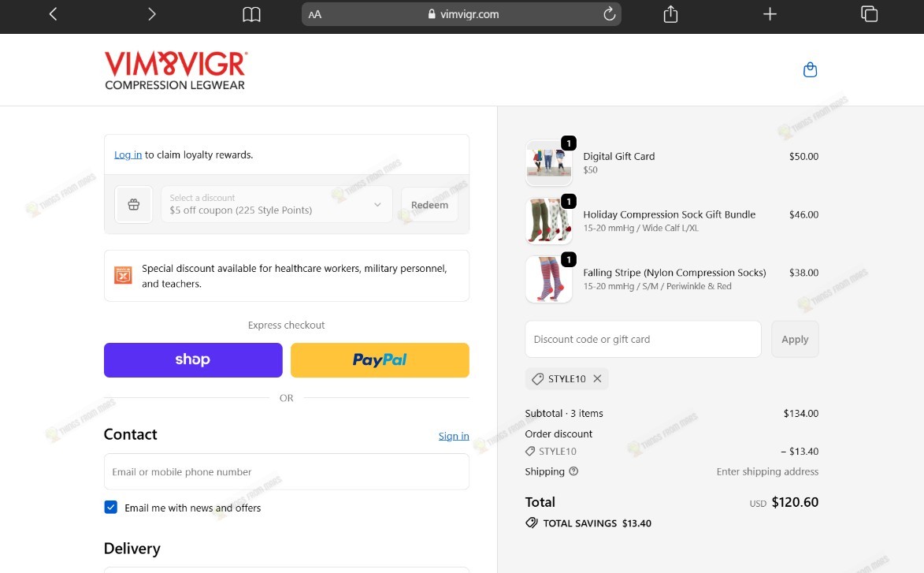Click the Falling Stripe socks thumbnail

tap(548, 279)
